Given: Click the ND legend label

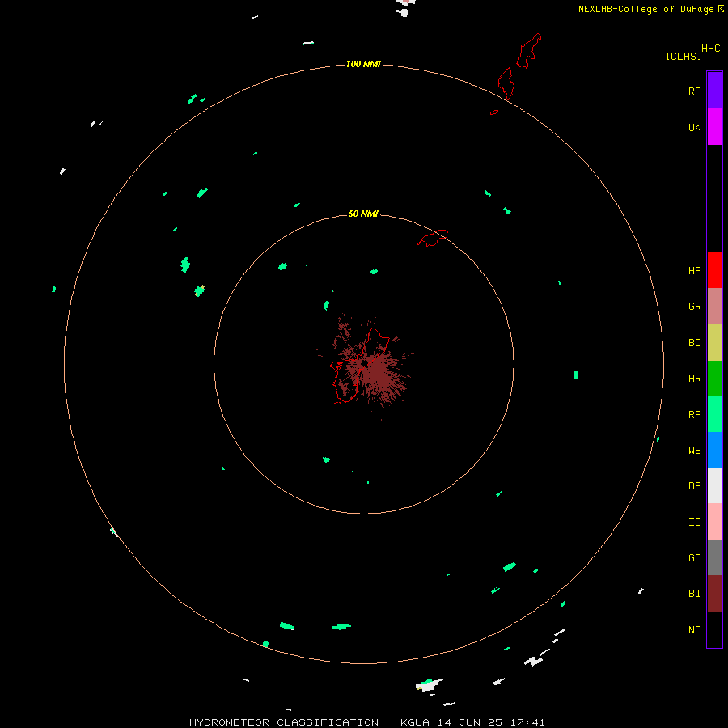Looking at the screenshot, I should click(x=694, y=629).
